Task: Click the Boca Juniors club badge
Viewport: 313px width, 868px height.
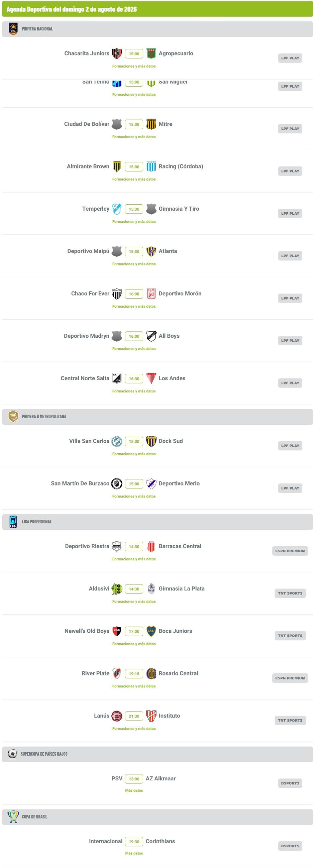Action: coord(151,631)
